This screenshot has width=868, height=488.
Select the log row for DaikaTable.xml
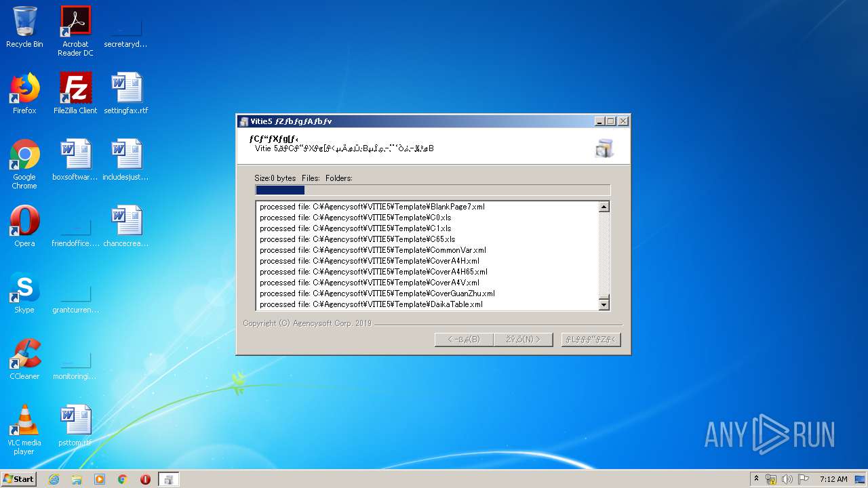point(427,304)
